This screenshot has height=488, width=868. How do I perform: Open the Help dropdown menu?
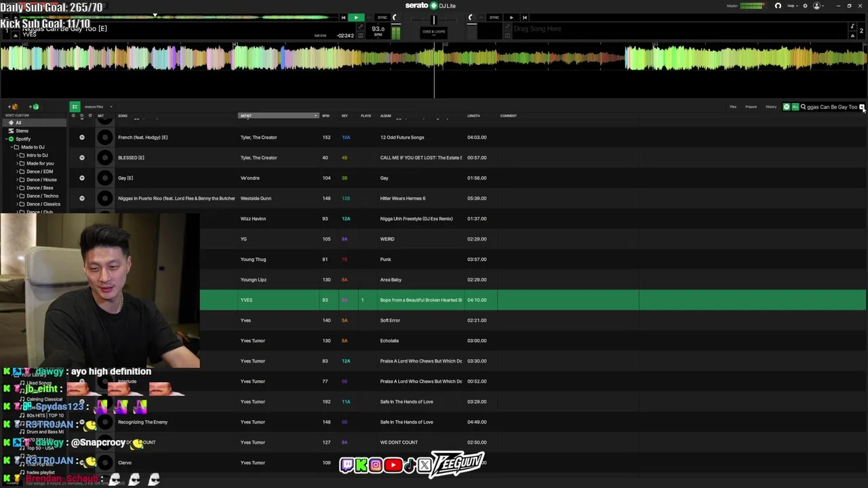[792, 5]
